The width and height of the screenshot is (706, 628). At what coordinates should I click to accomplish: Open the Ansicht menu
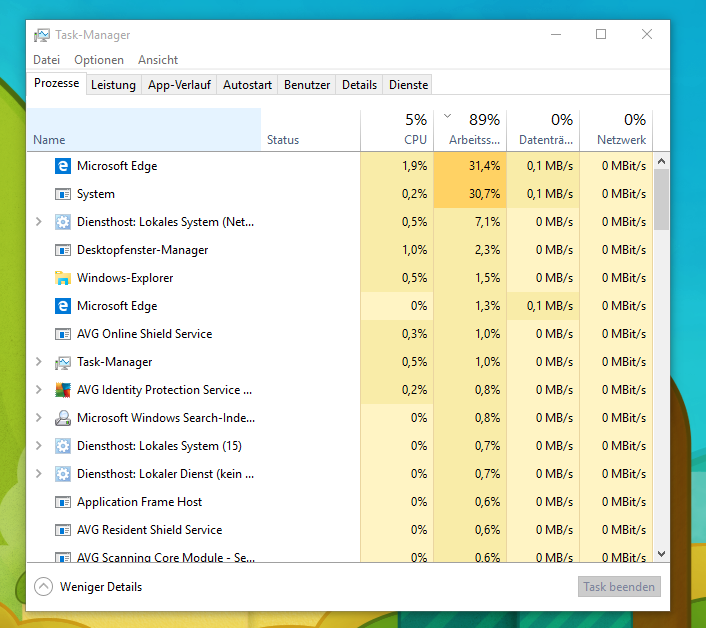(158, 60)
